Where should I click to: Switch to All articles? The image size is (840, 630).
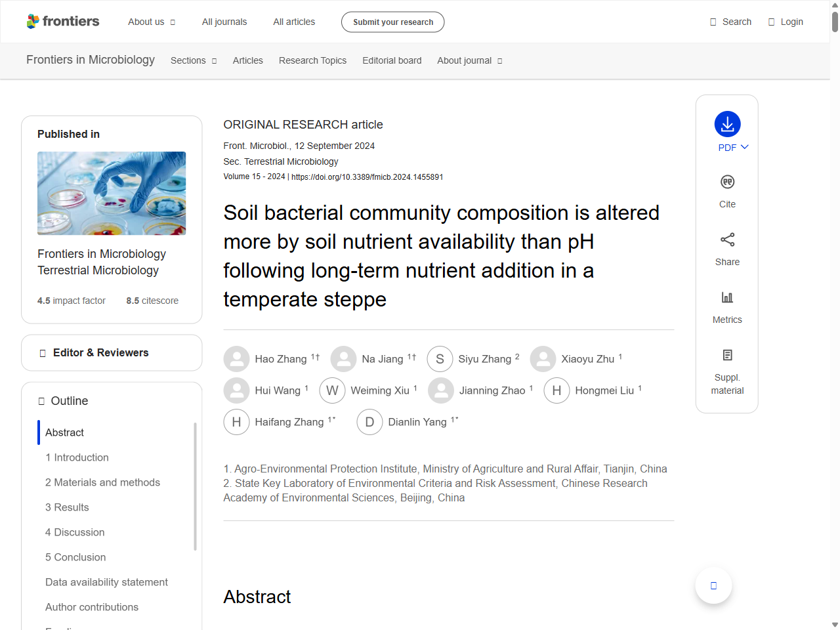coord(294,22)
